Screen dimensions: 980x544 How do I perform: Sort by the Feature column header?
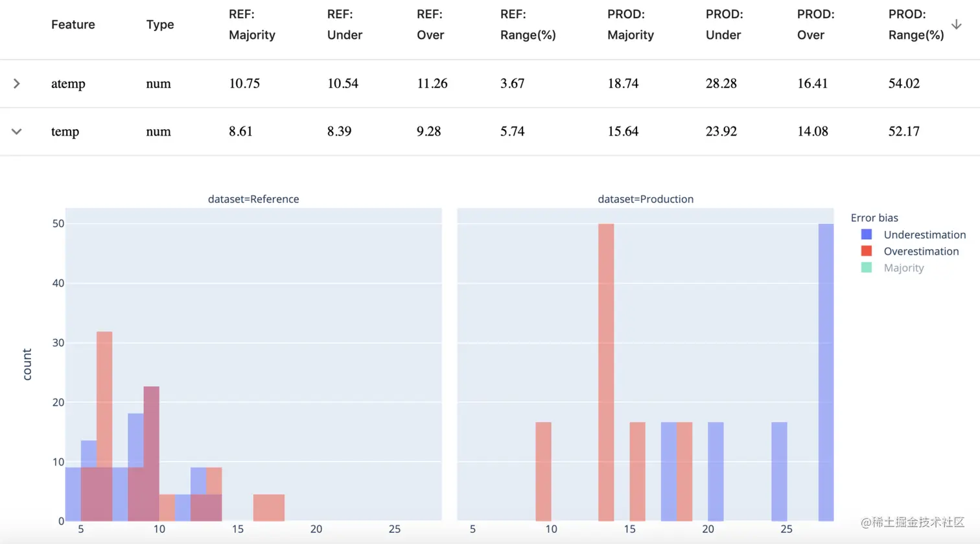[x=73, y=25]
